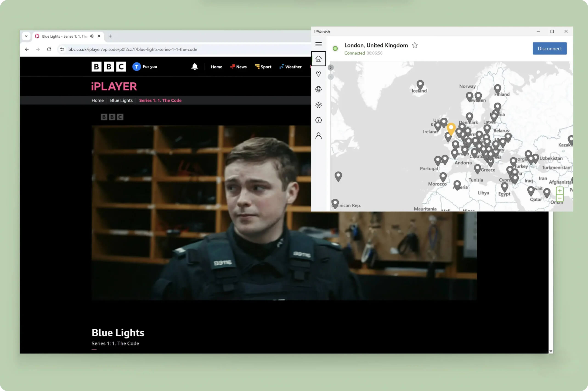Viewport: 588px width, 391px height.
Task: Click the BBC notifications bell icon
Action: [194, 67]
